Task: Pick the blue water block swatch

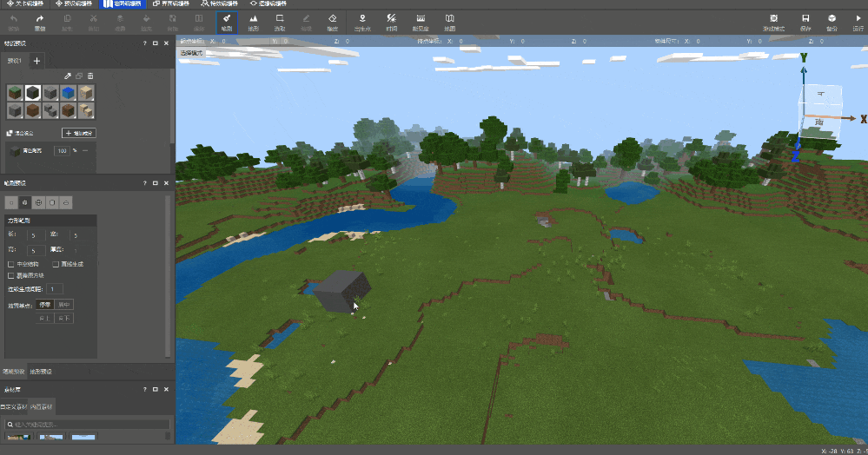Action: 69,93
